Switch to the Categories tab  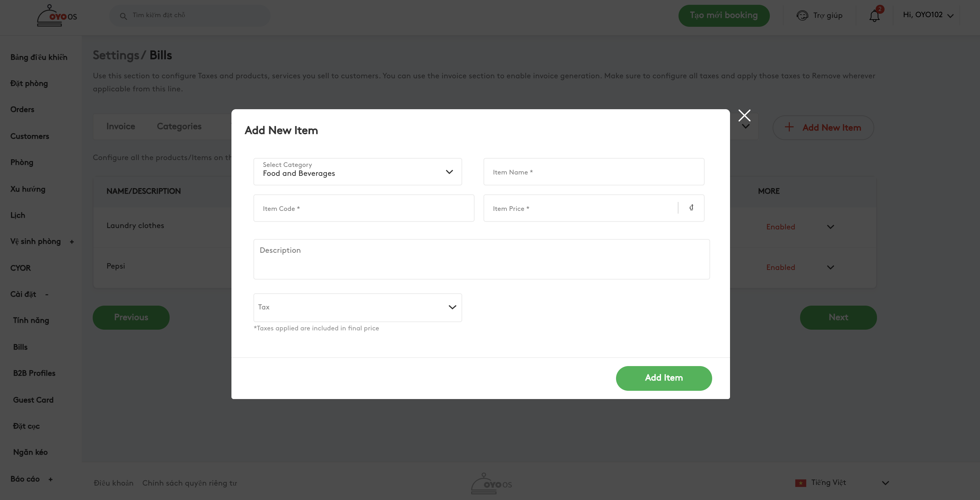pos(179,126)
